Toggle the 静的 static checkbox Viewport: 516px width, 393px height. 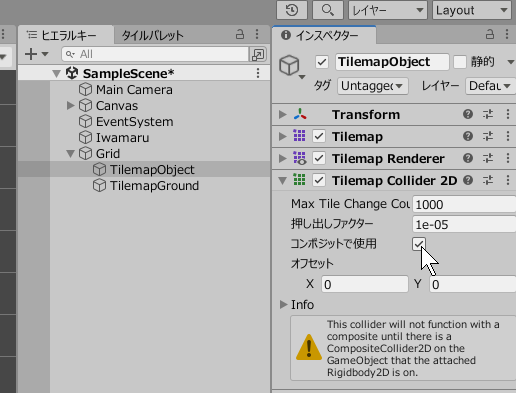point(460,62)
